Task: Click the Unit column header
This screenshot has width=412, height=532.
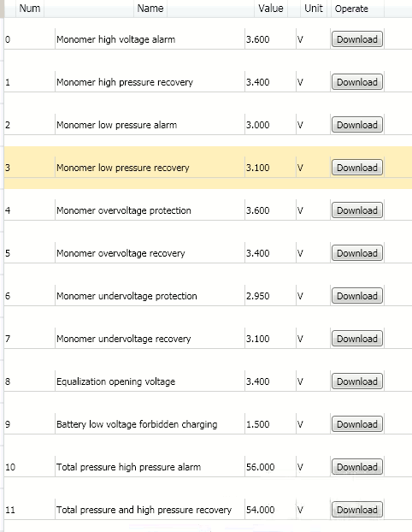Action: coord(314,9)
